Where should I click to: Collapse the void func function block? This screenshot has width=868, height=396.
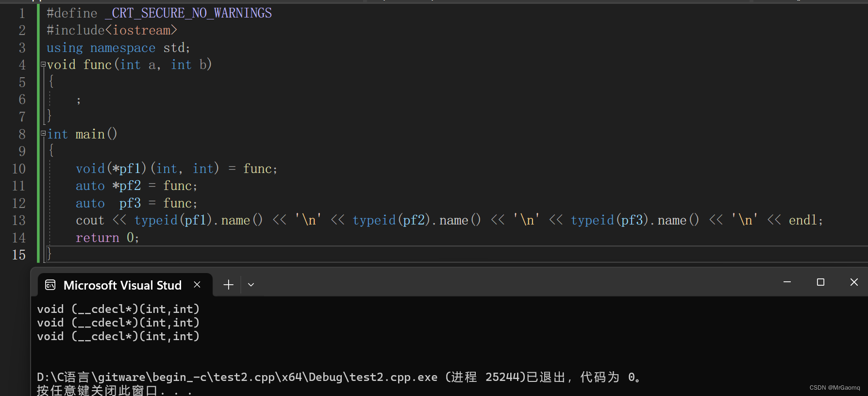point(43,64)
